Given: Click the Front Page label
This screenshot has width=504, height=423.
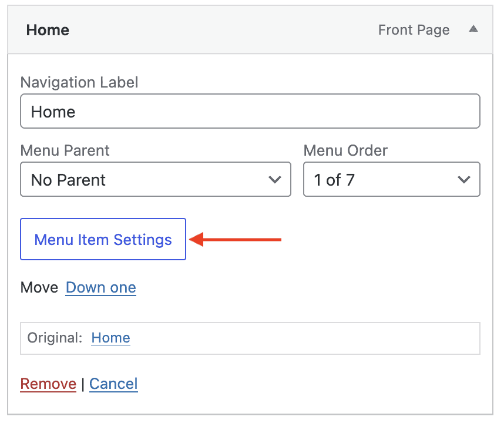Looking at the screenshot, I should pyautogui.click(x=414, y=29).
